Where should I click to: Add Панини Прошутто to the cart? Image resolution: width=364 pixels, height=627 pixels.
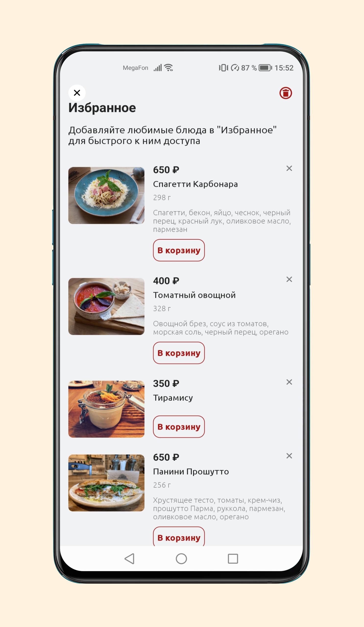pyautogui.click(x=179, y=537)
